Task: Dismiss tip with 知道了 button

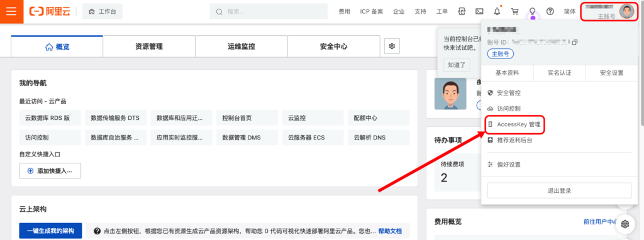Action: click(x=457, y=65)
